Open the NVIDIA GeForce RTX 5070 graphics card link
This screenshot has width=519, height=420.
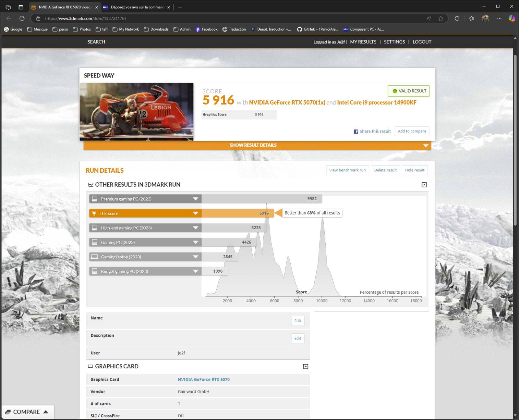[203, 379]
